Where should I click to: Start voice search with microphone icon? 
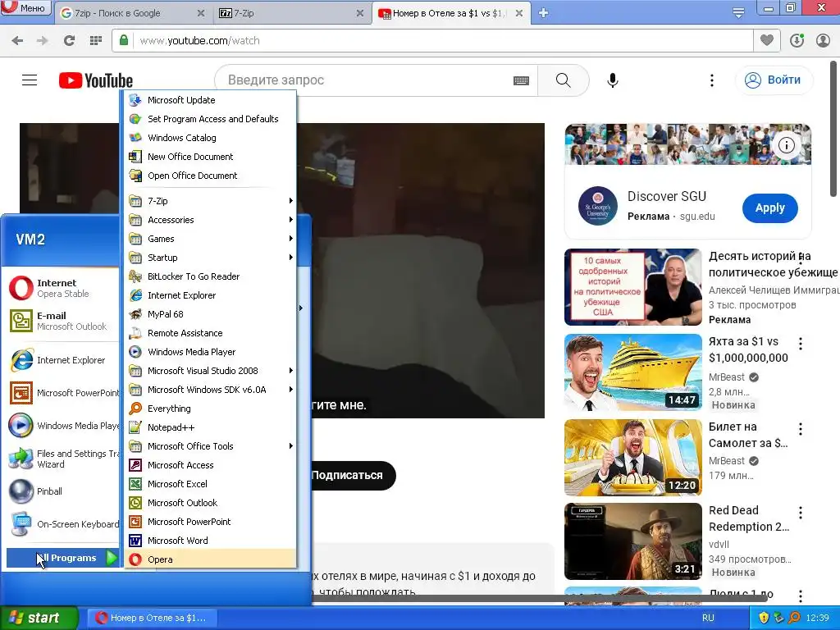click(x=613, y=80)
